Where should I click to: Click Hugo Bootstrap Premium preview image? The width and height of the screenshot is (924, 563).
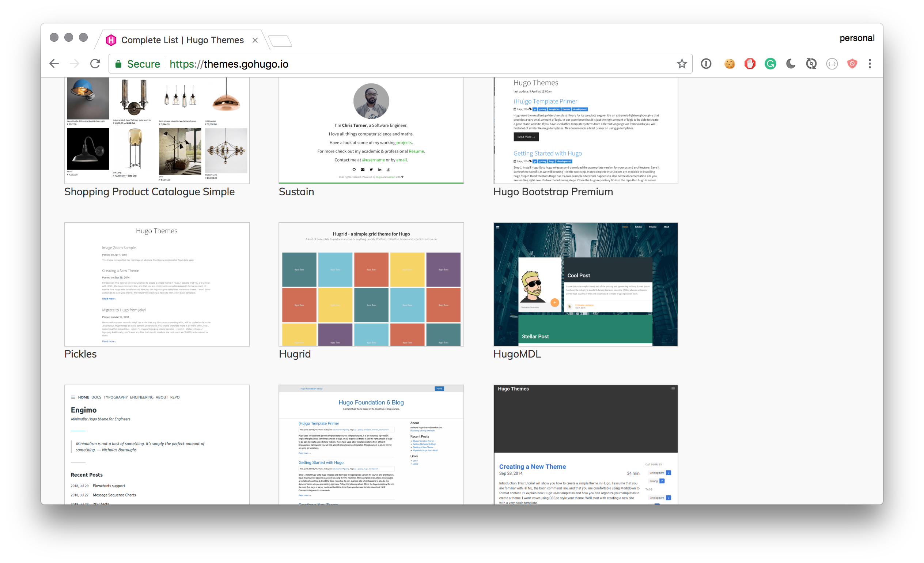pyautogui.click(x=586, y=131)
